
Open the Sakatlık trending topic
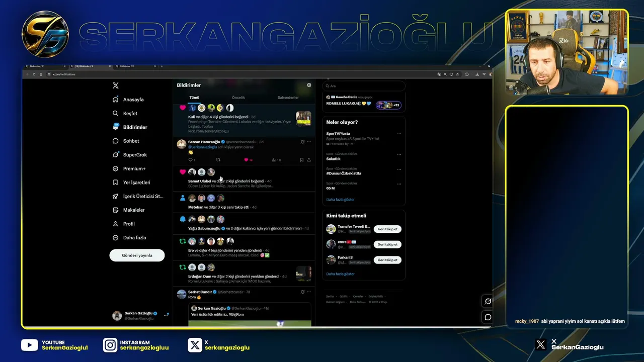(x=334, y=159)
